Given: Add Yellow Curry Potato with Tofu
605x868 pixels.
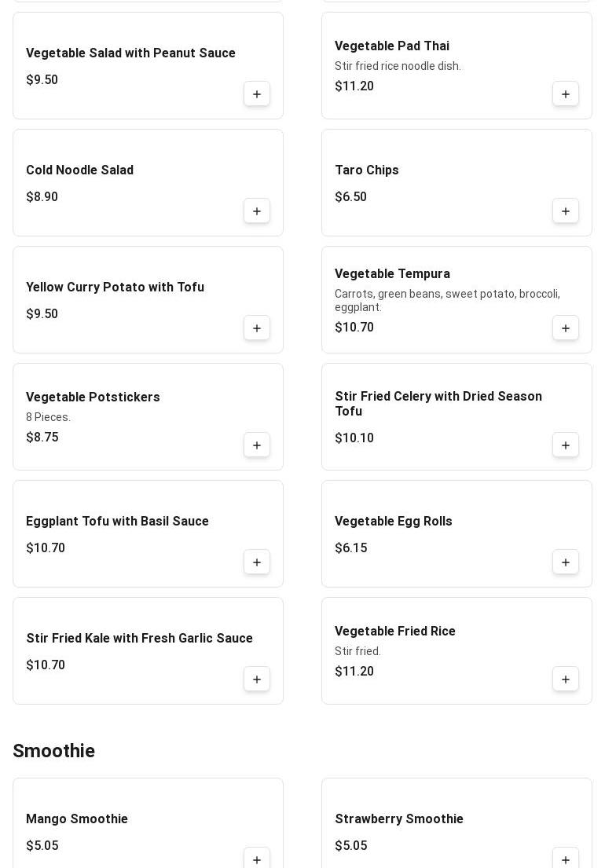Looking at the screenshot, I should (x=257, y=328).
